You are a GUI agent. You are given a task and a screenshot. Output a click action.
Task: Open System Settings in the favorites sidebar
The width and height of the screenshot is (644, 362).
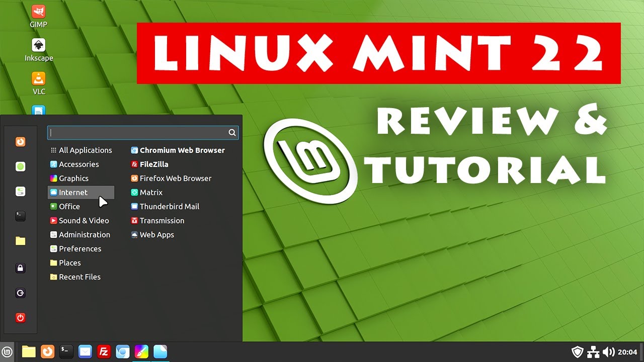[20, 191]
